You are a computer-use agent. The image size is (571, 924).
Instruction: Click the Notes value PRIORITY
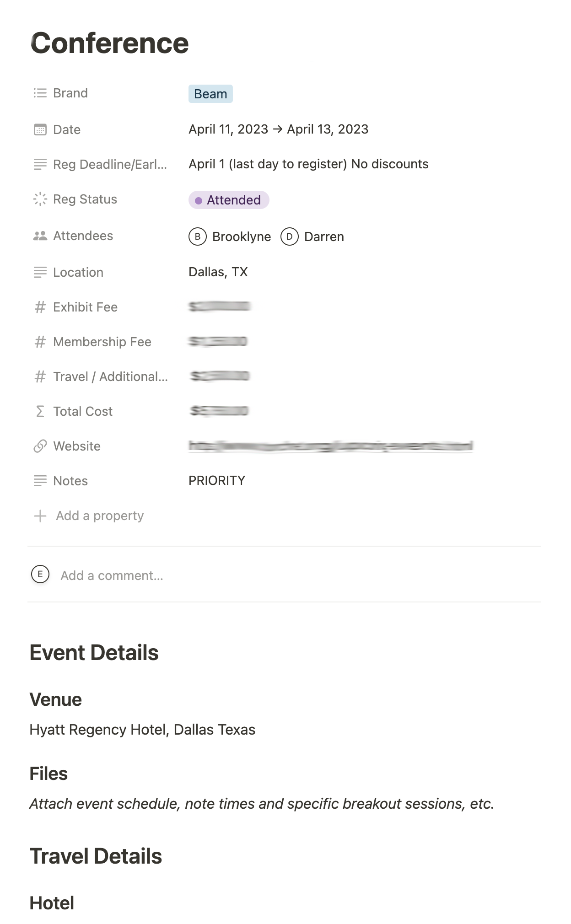click(217, 481)
